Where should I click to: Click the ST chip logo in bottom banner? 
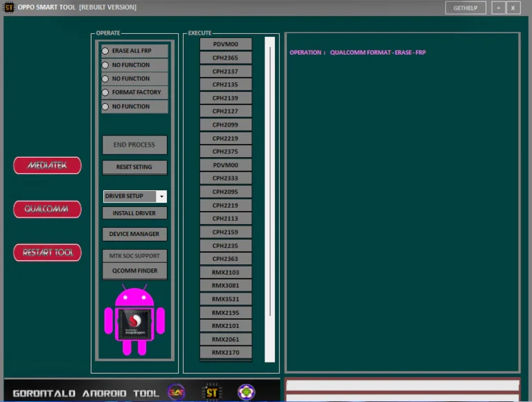[x=212, y=392]
